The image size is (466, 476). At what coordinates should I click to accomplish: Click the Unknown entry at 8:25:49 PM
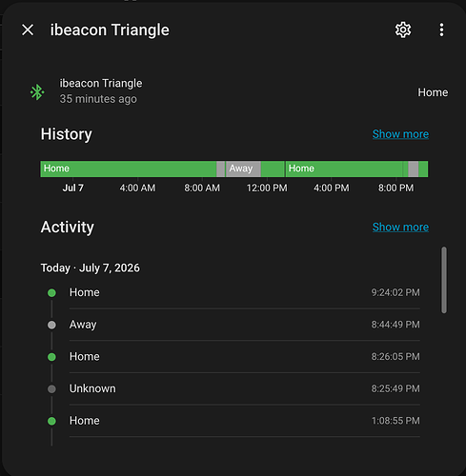245,388
